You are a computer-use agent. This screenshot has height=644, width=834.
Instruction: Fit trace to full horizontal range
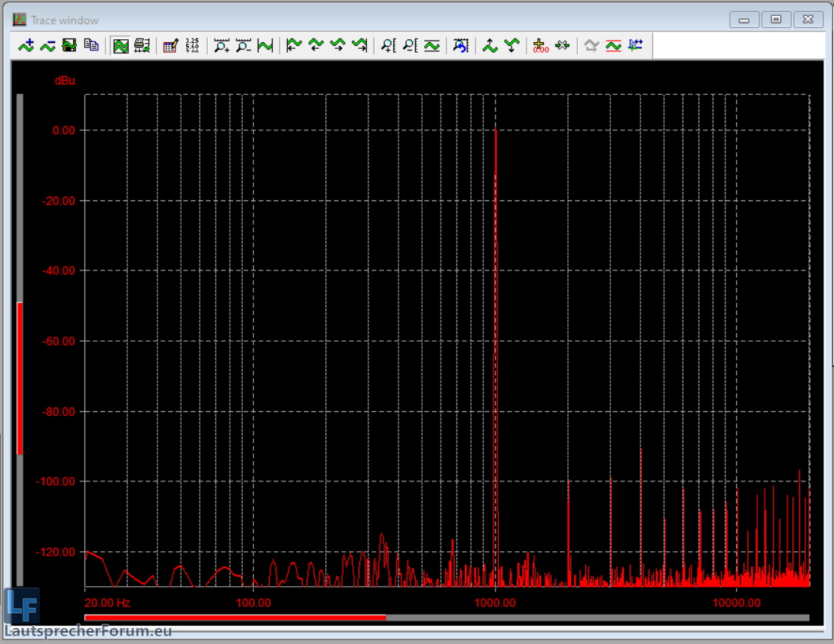pos(265,46)
